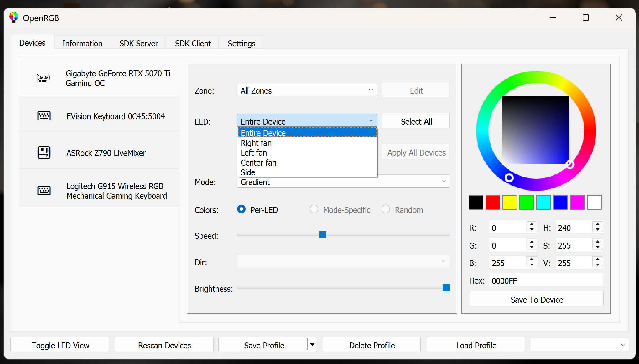Click the graphics card icon for Gigabyte RTX 5070 Ti
Screen dimensions: 639x364
point(43,78)
